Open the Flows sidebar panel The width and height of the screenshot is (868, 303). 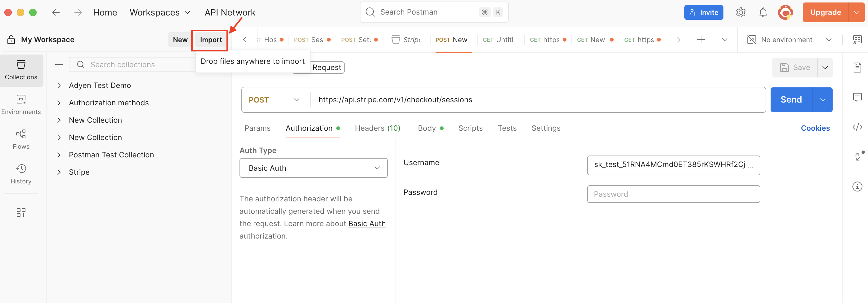click(x=21, y=140)
